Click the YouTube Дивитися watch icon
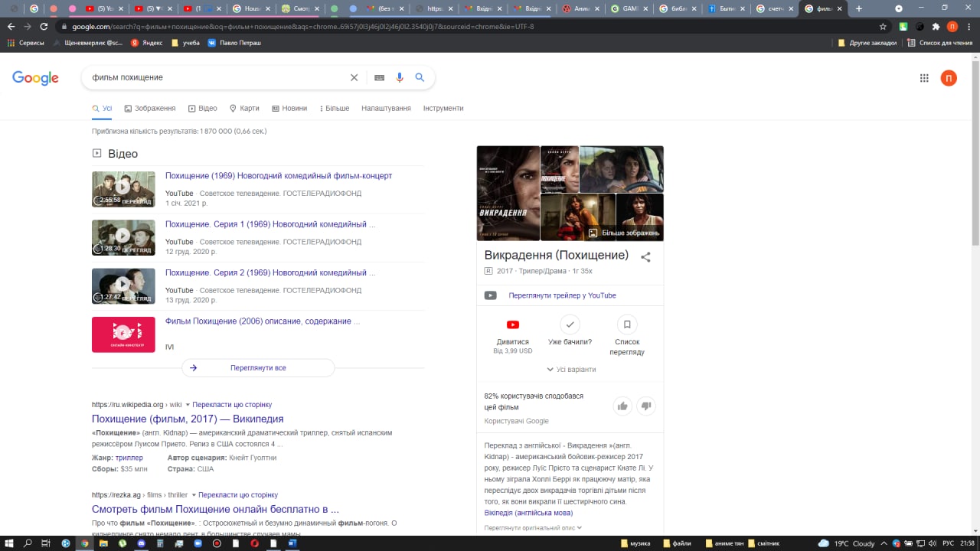 tap(513, 324)
